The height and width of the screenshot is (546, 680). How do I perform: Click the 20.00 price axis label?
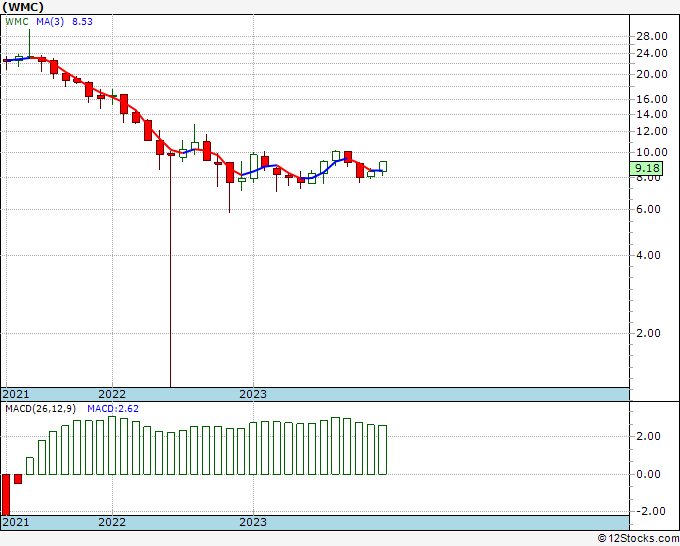point(651,74)
